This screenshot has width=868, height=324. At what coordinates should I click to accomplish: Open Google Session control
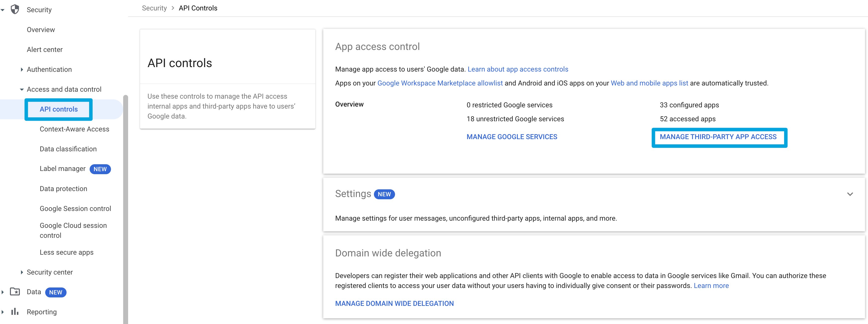75,209
